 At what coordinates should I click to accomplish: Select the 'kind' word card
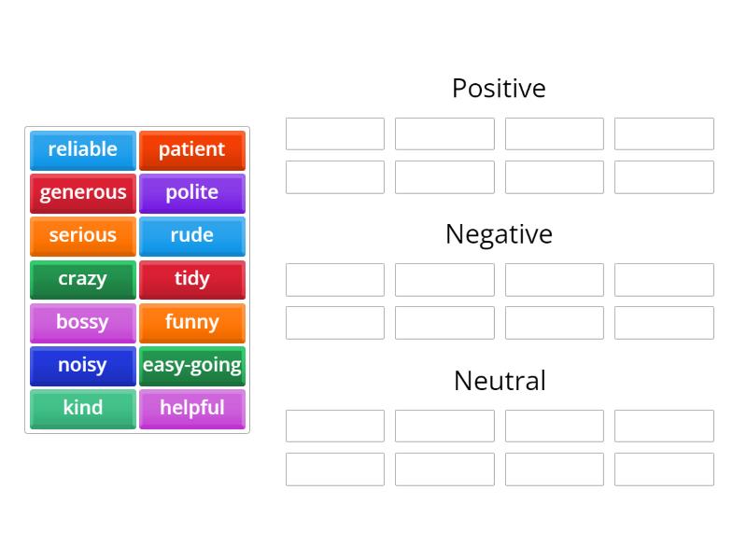(x=82, y=408)
